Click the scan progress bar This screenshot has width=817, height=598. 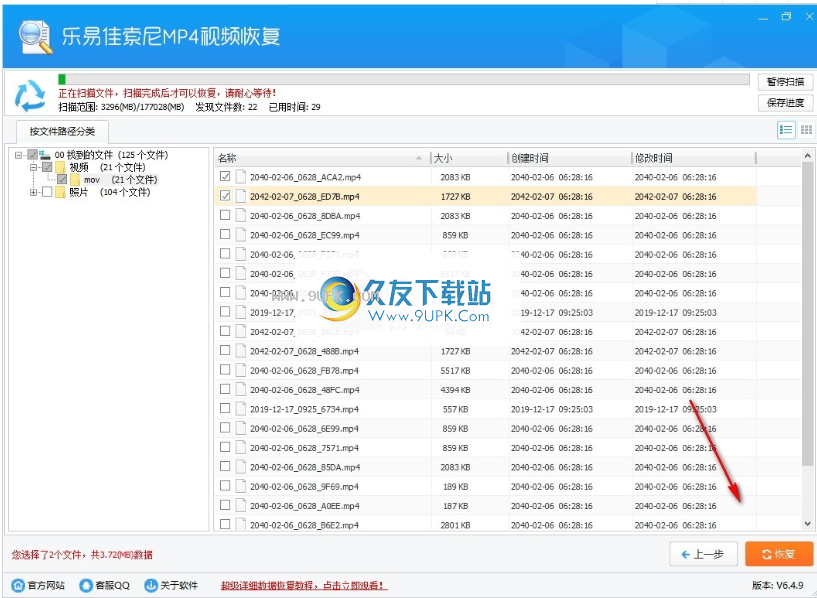(x=404, y=79)
